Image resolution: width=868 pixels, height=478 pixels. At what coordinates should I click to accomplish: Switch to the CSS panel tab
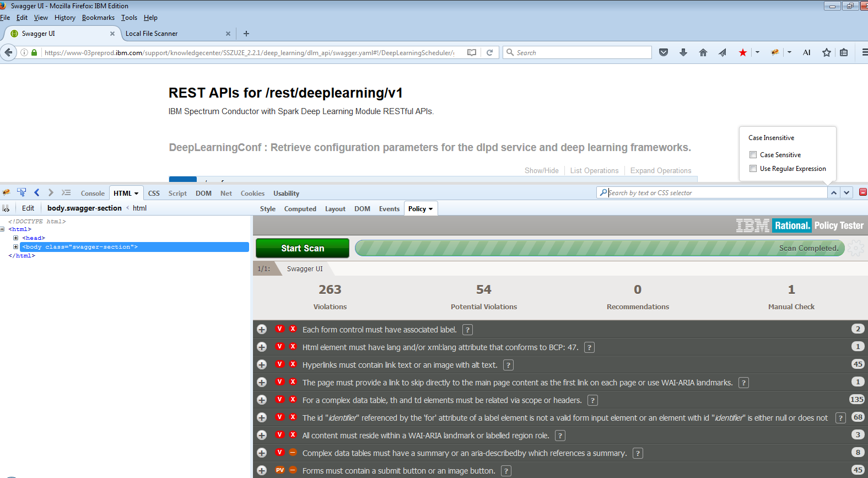click(154, 194)
